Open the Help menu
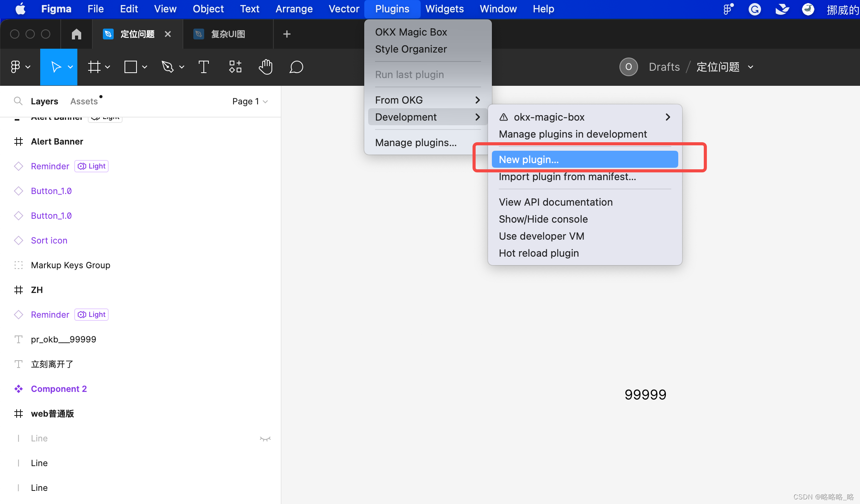Image resolution: width=860 pixels, height=504 pixels. click(x=543, y=9)
